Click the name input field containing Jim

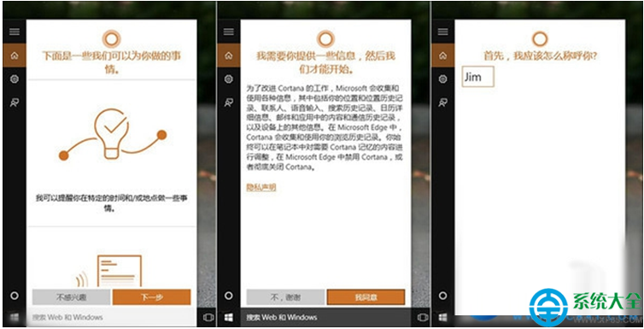[478, 77]
